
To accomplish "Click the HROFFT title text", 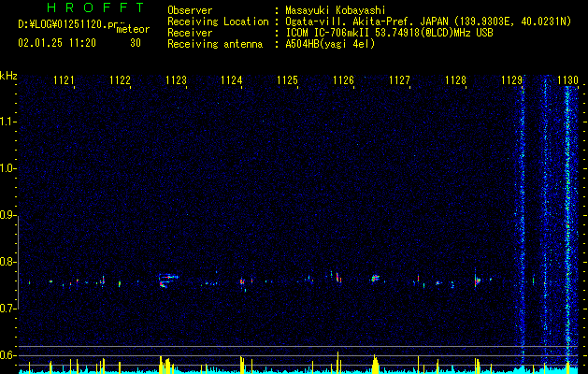I will (95, 7).
